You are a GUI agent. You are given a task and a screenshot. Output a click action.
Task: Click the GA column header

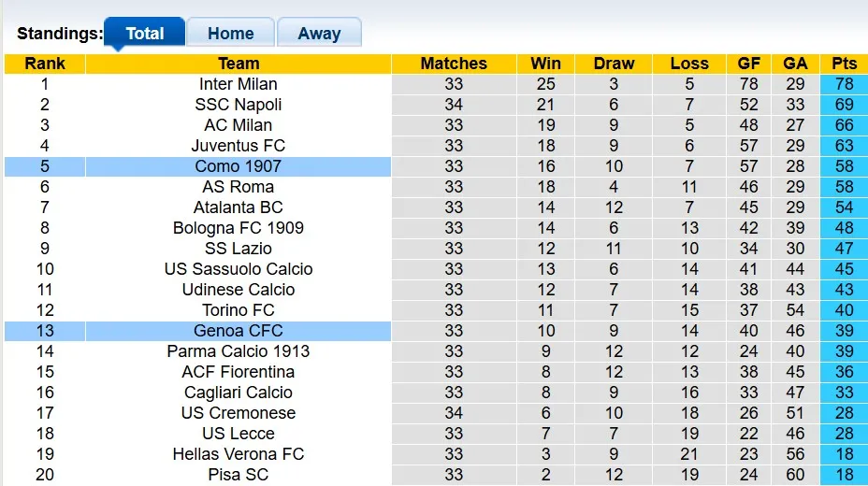point(795,64)
